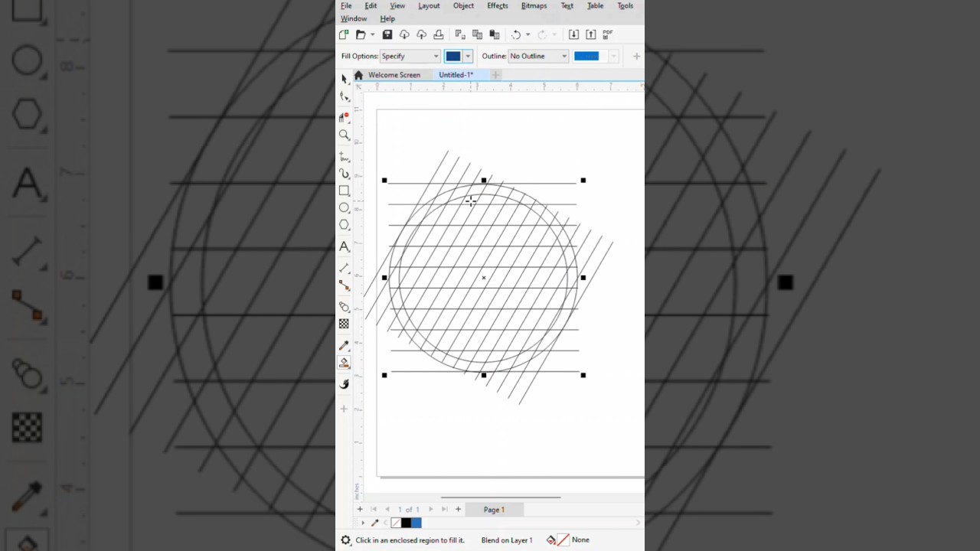
Task: Click the Copy icon in toolbar
Action: 477,34
